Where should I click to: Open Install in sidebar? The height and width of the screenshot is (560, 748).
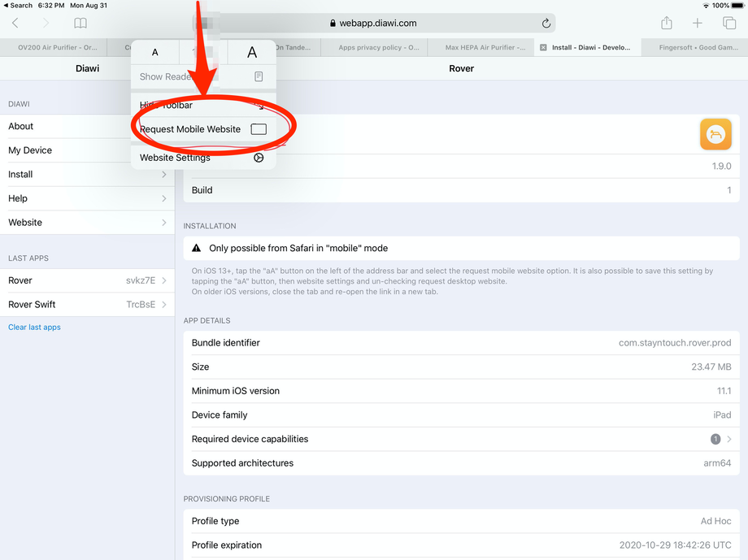click(x=87, y=175)
